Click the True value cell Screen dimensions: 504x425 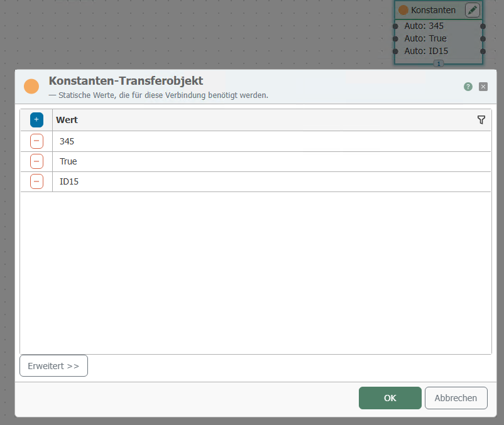tap(270, 161)
